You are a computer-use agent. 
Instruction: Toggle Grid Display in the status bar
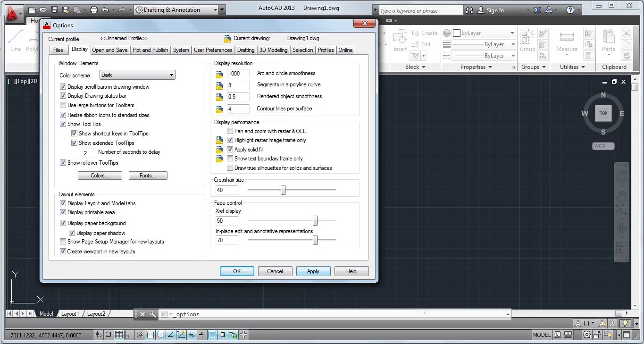coord(119,335)
